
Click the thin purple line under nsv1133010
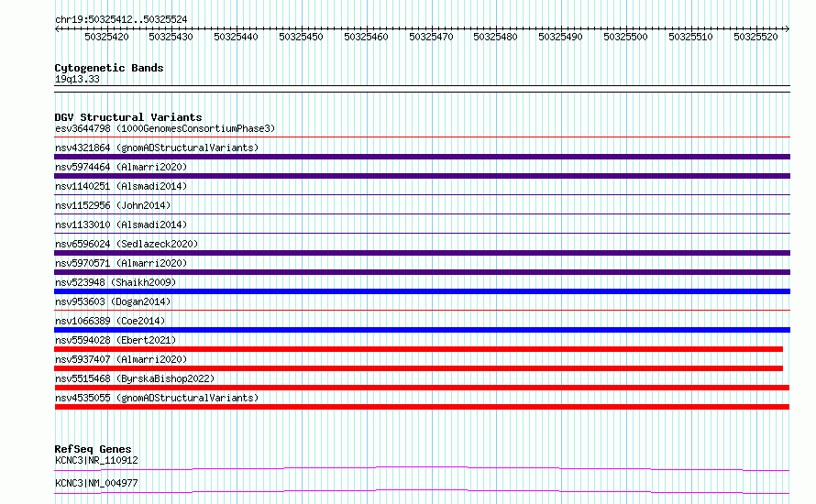pyautogui.click(x=422, y=234)
